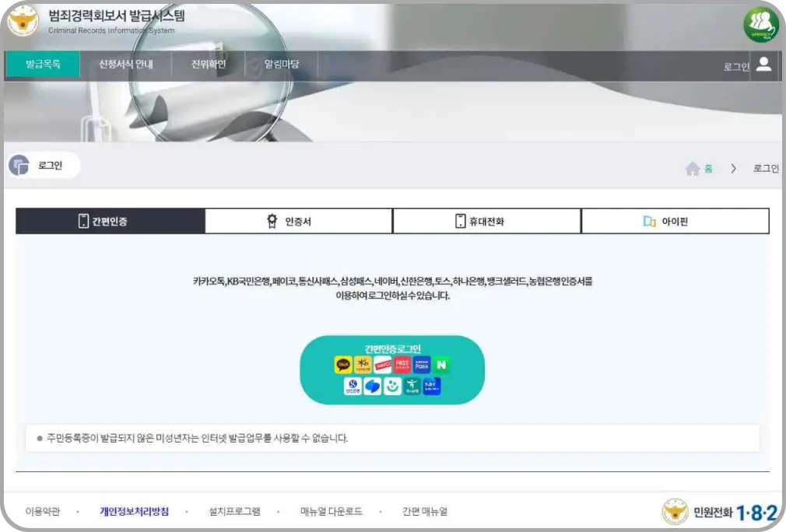
Task: Open the 휴대전화 authentication tab
Action: coord(486,221)
